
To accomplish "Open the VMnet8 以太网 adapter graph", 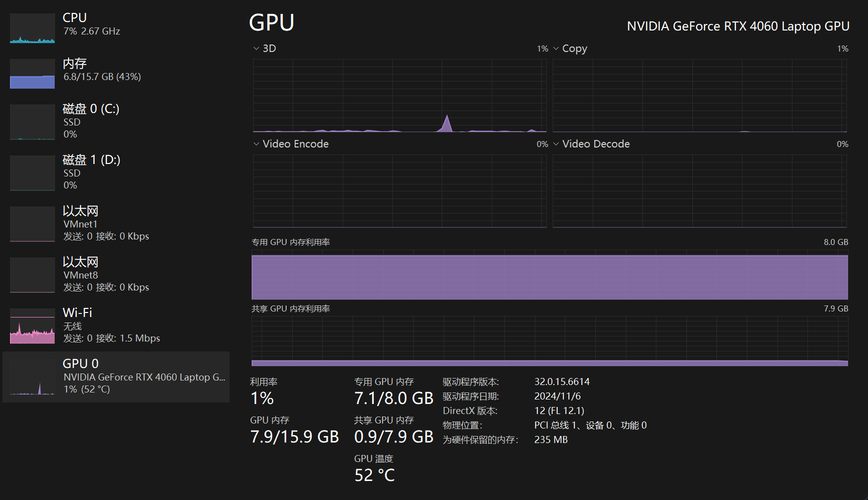I will pos(33,275).
